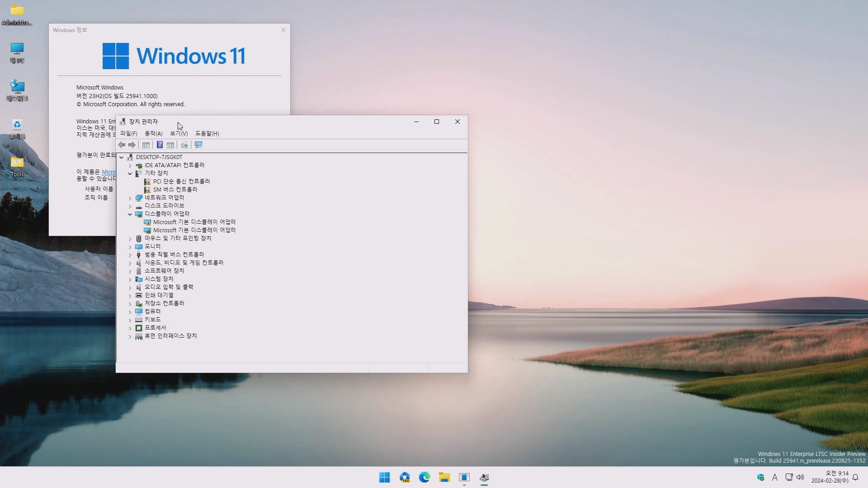Toggle the console tree show/hide toolbar icon

tap(146, 145)
